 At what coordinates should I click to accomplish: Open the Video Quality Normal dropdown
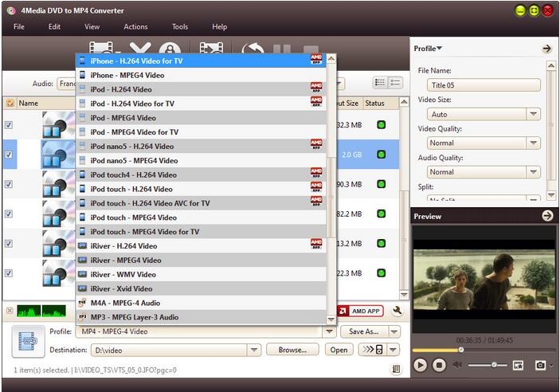533,143
